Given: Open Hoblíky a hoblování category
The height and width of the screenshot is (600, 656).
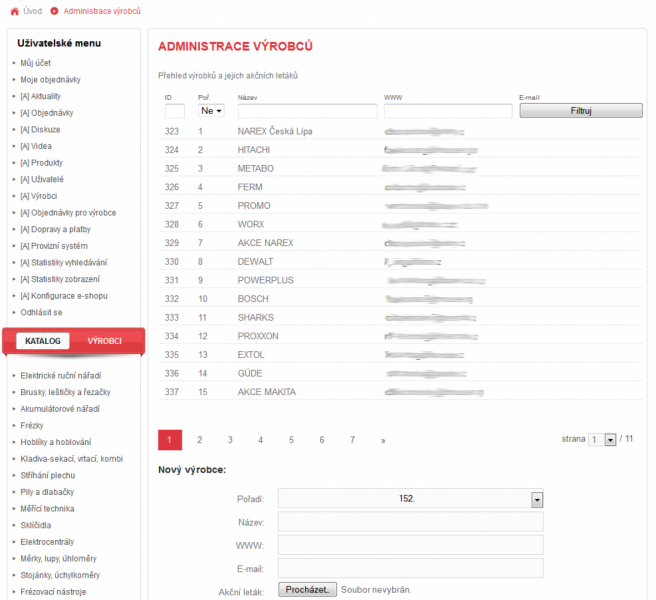Looking at the screenshot, I should click(x=56, y=442).
